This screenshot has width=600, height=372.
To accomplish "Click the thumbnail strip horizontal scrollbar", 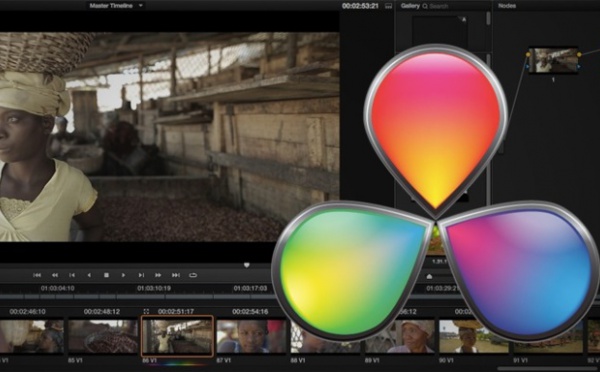I will 547,369.
